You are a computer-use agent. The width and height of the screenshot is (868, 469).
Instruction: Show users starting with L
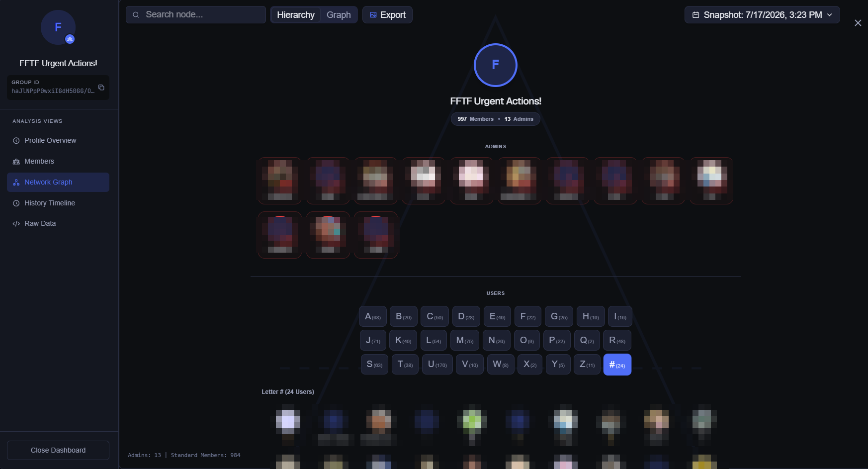click(434, 341)
